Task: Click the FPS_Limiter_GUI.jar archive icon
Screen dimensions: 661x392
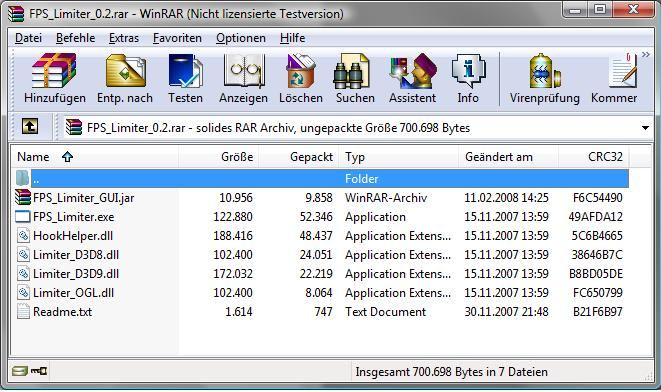Action: coord(23,197)
